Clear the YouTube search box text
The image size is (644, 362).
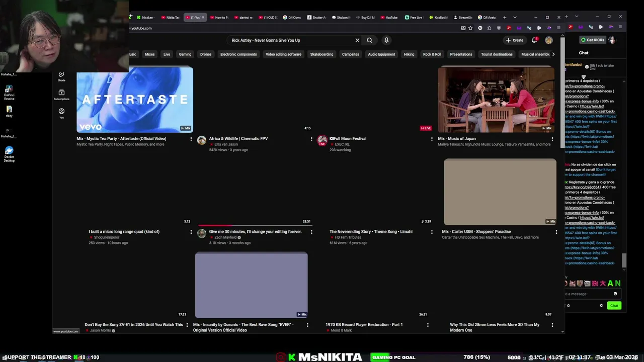pos(357,40)
